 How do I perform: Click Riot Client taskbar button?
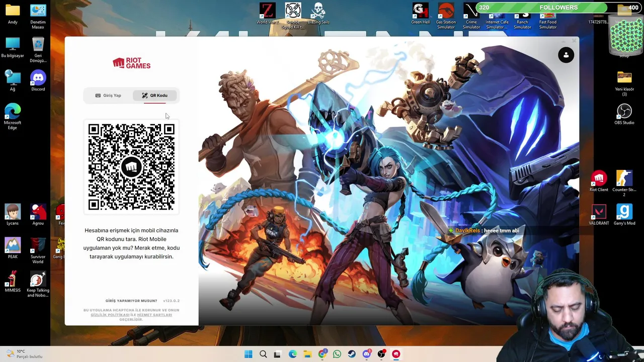point(396,354)
